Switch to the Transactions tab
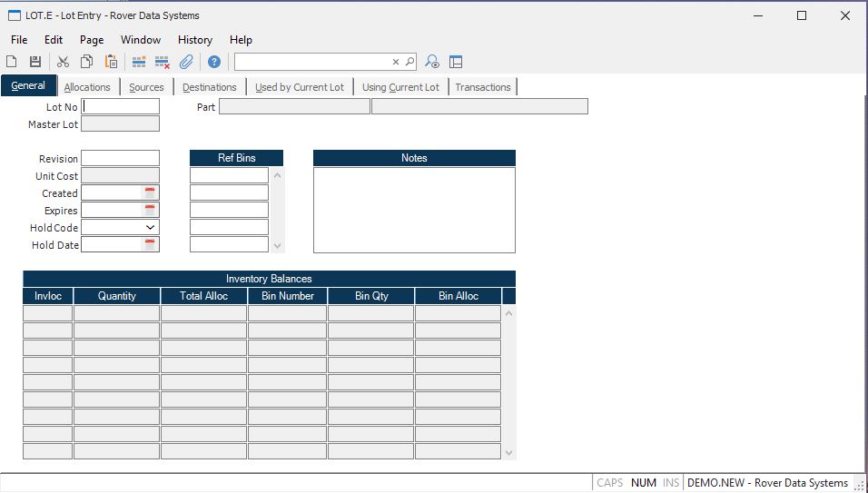This screenshot has width=868, height=493. pos(482,87)
